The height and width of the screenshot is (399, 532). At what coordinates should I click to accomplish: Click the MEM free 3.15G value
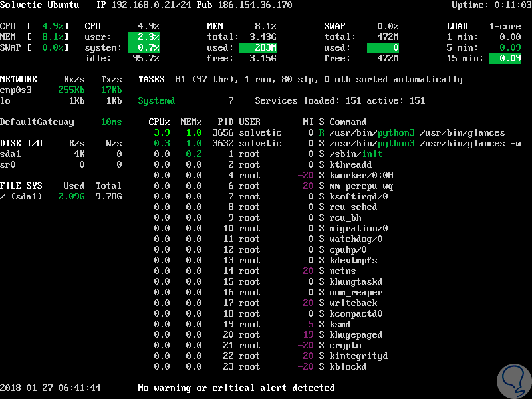coord(263,59)
